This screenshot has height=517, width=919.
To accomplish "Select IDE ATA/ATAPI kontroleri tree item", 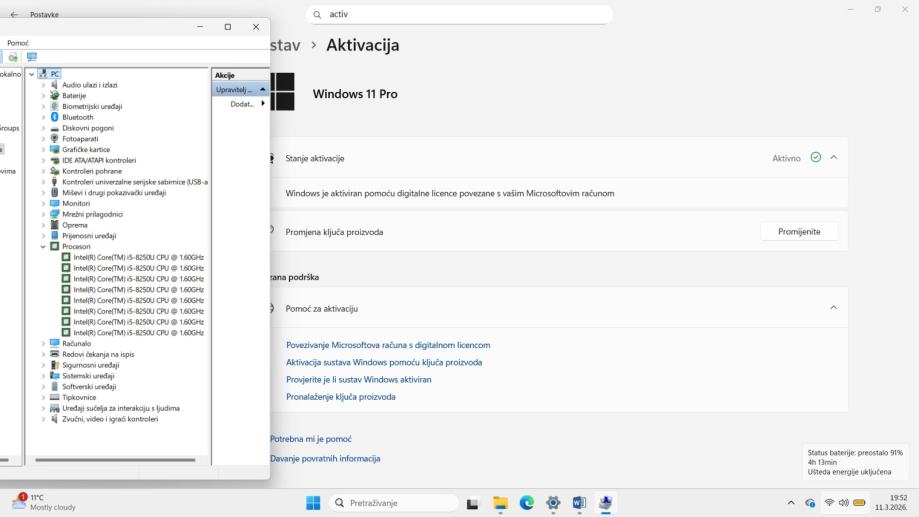I will [x=99, y=161].
